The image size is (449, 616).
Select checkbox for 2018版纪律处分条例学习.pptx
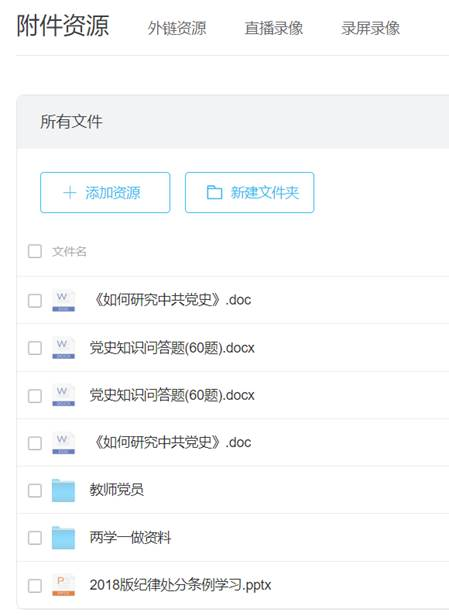pyautogui.click(x=35, y=585)
